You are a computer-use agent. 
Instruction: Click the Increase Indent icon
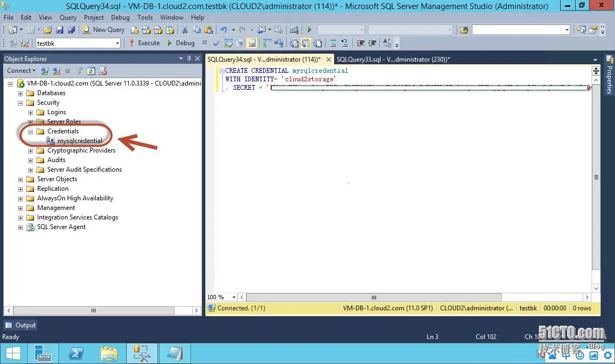[372, 43]
